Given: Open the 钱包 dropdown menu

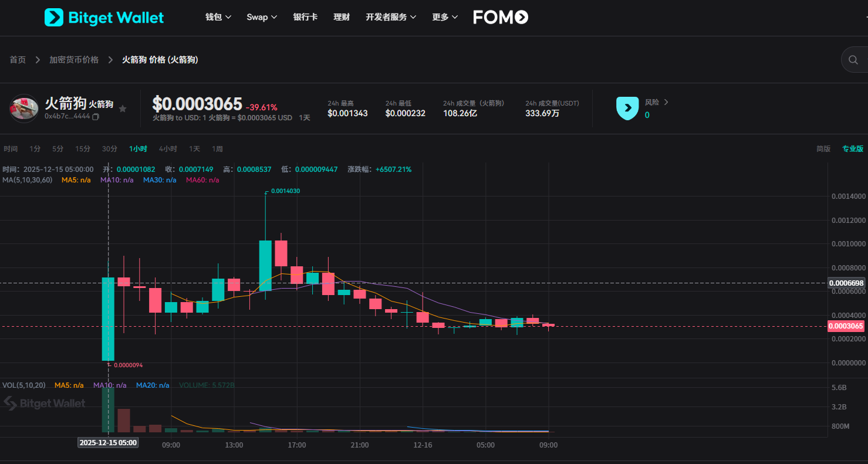Looking at the screenshot, I should click(x=217, y=17).
